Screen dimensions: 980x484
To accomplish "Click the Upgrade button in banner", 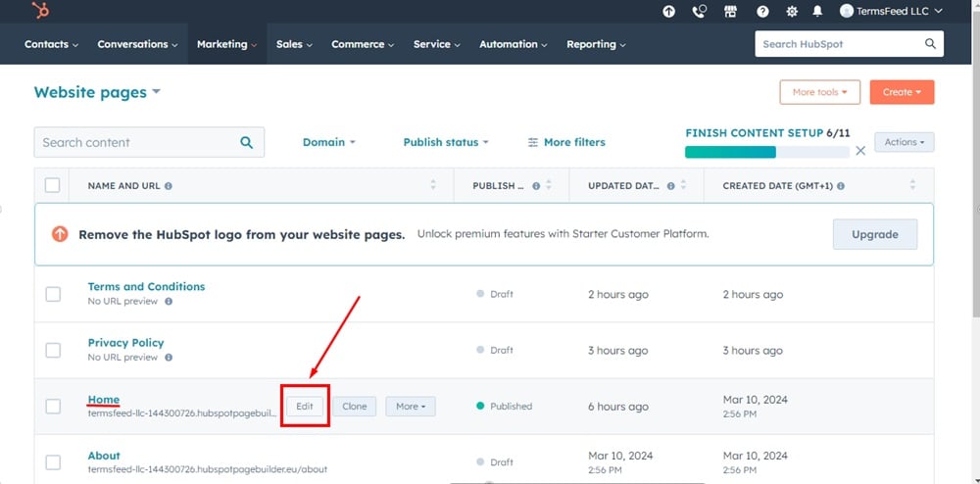I will 875,234.
